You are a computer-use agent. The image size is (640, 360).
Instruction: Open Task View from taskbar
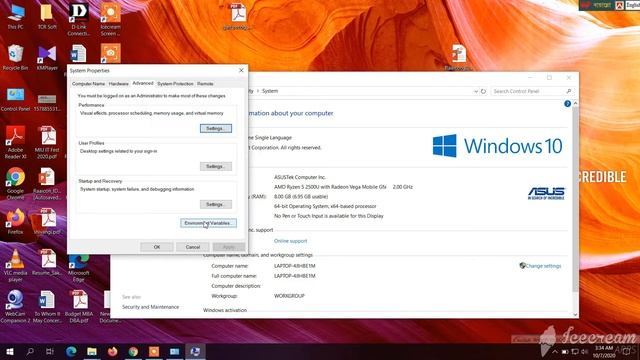coord(50,351)
